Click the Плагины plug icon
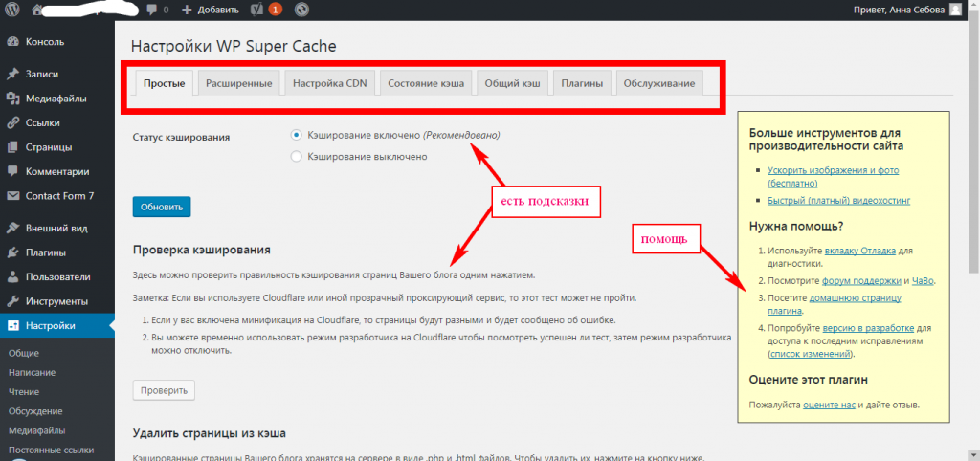The width and height of the screenshot is (980, 461). pyautogui.click(x=12, y=253)
